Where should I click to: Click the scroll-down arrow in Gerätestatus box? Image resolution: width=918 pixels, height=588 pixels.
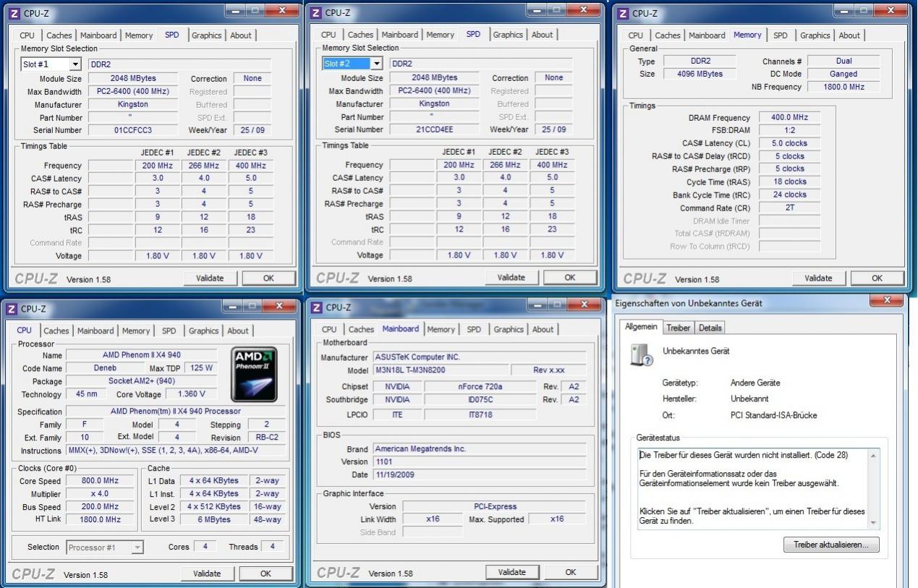pyautogui.click(x=873, y=523)
